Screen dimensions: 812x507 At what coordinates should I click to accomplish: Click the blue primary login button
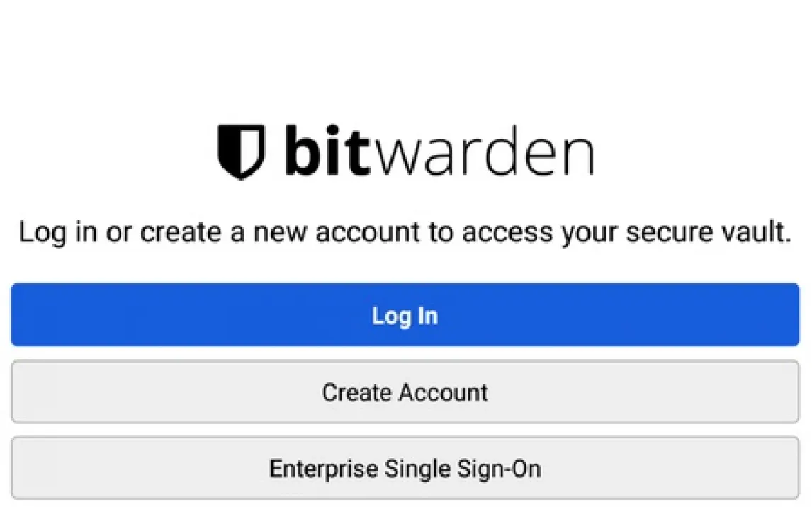[405, 316]
